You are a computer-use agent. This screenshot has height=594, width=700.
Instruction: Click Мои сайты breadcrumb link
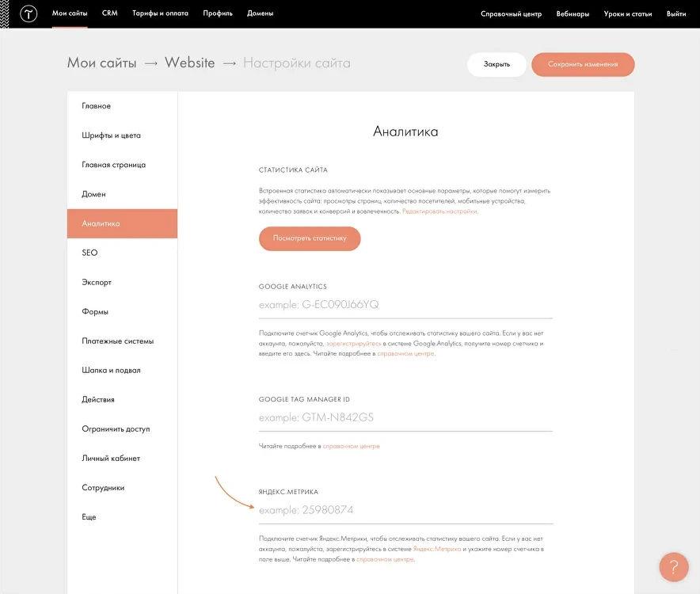[x=101, y=63]
